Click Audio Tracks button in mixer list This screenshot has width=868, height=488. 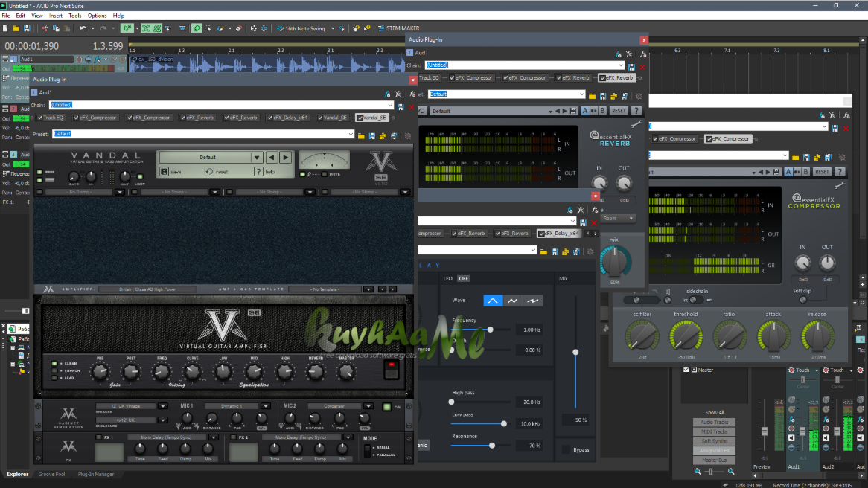[714, 422]
